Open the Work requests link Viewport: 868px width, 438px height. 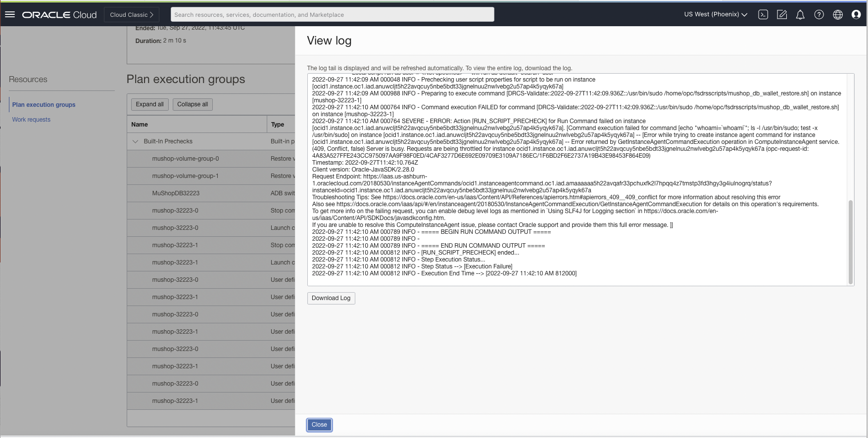pos(31,120)
